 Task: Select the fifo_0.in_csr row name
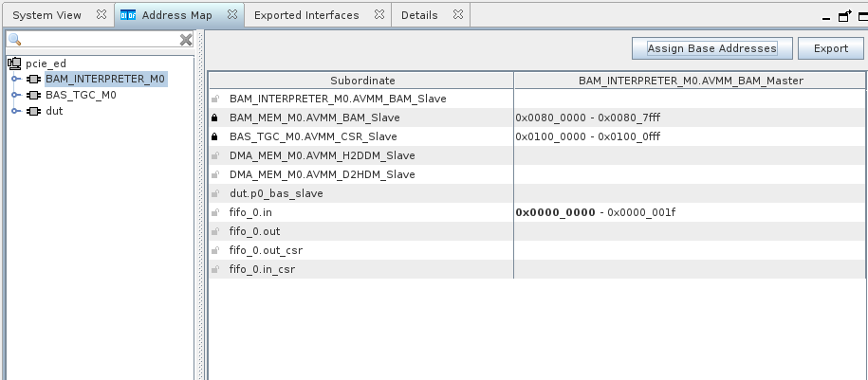(262, 269)
